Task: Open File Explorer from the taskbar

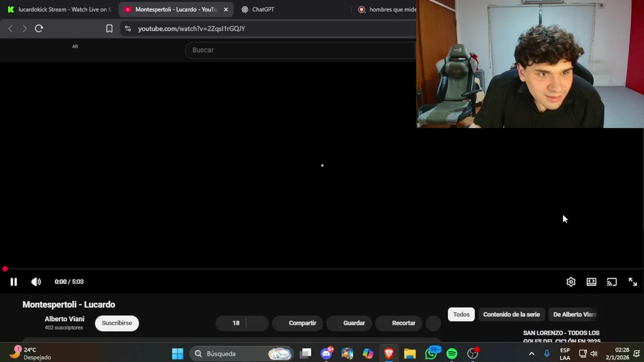Action: 410,354
